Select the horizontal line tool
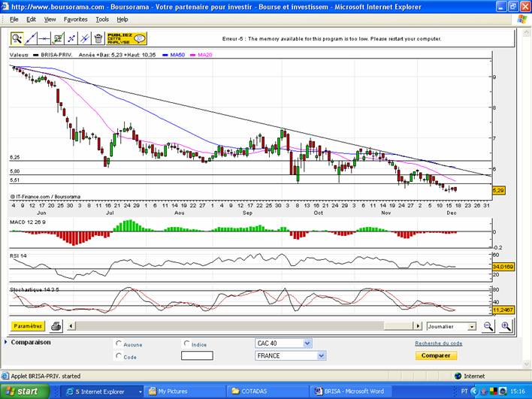The width and height of the screenshot is (532, 399). click(x=44, y=38)
